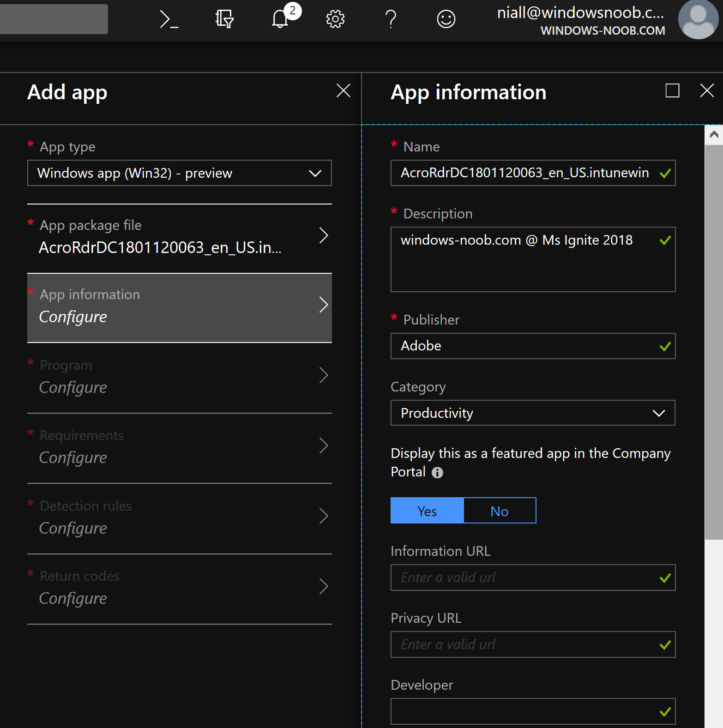Screen dimensions: 723x728
Task: Open the App type dropdown
Action: tap(180, 173)
